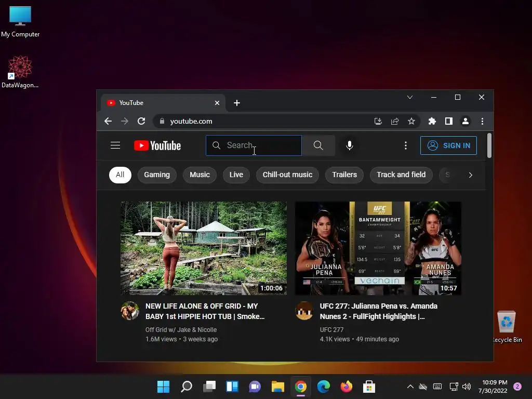Select the Track and field chip
532x399 pixels.
401,175
